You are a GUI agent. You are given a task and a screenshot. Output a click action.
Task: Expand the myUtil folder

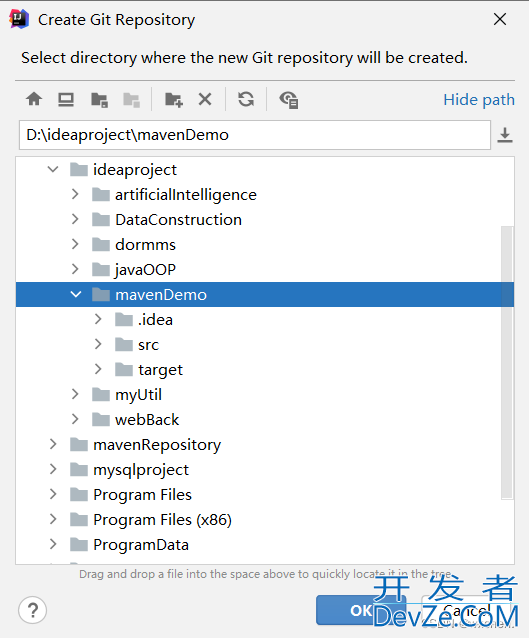click(x=75, y=394)
